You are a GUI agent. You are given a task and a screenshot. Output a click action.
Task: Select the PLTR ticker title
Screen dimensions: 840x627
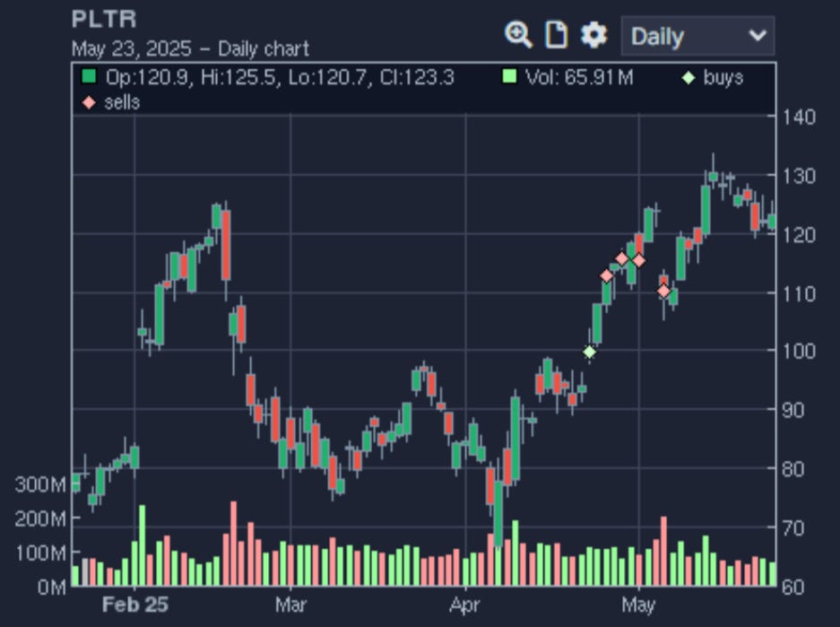click(x=104, y=20)
